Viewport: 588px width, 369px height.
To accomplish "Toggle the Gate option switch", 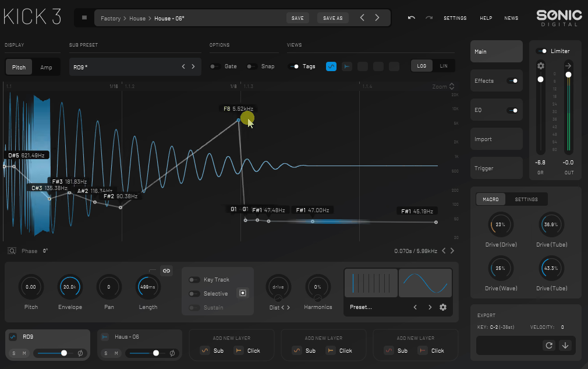I will pos(215,66).
